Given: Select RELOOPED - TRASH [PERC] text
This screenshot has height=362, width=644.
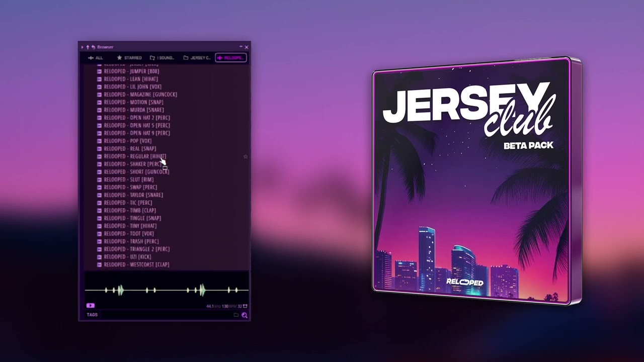Looking at the screenshot, I should pos(131,241).
